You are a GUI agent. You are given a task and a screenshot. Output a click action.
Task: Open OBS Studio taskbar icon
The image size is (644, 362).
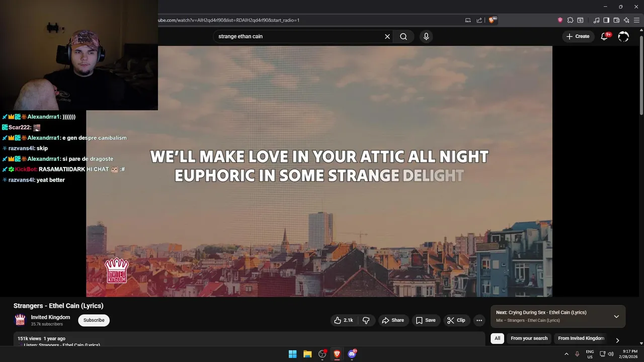click(x=323, y=354)
